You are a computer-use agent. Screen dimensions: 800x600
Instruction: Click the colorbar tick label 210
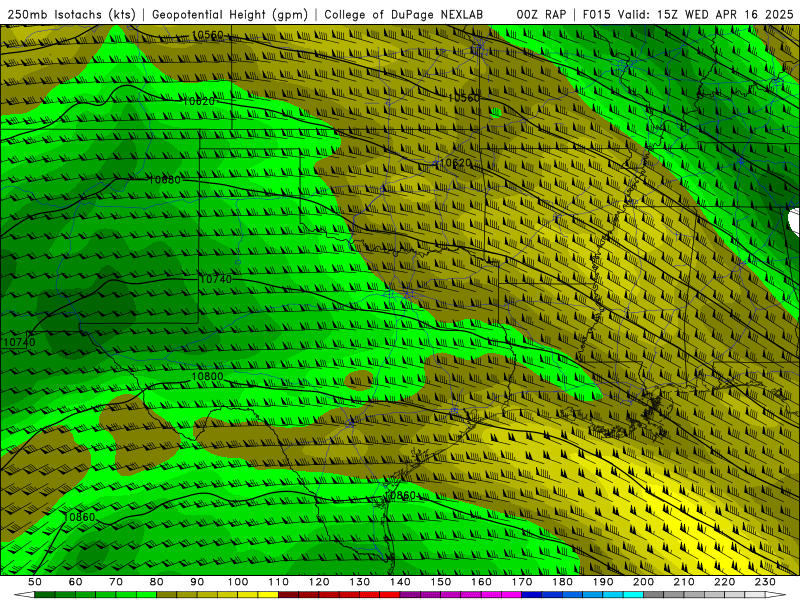coord(684,582)
